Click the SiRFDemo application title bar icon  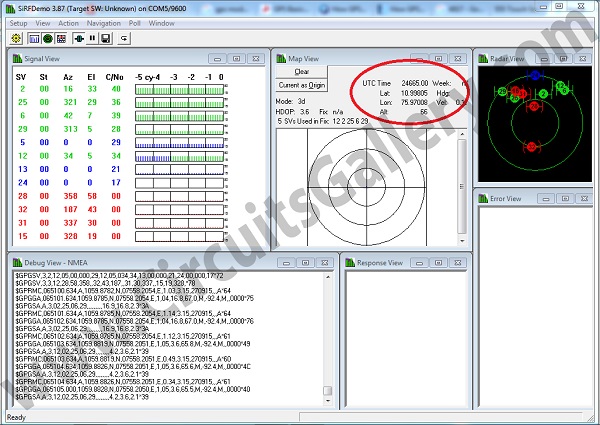(10, 8)
